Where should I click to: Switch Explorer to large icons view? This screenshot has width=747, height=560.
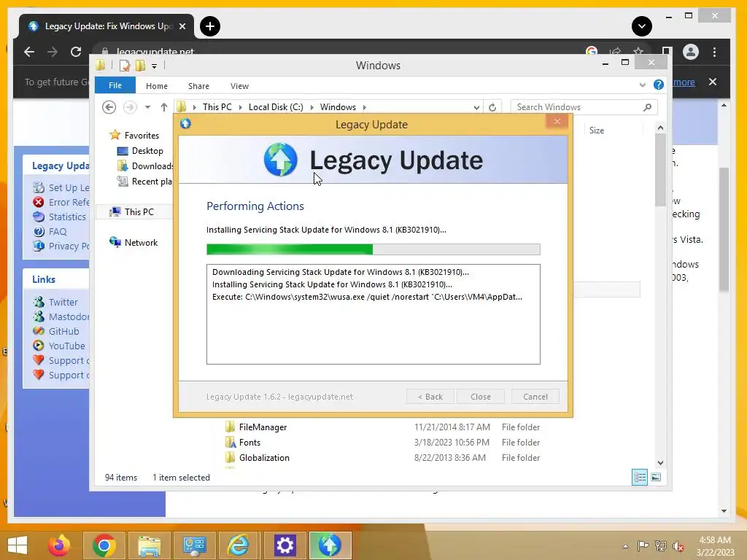pyautogui.click(x=656, y=477)
